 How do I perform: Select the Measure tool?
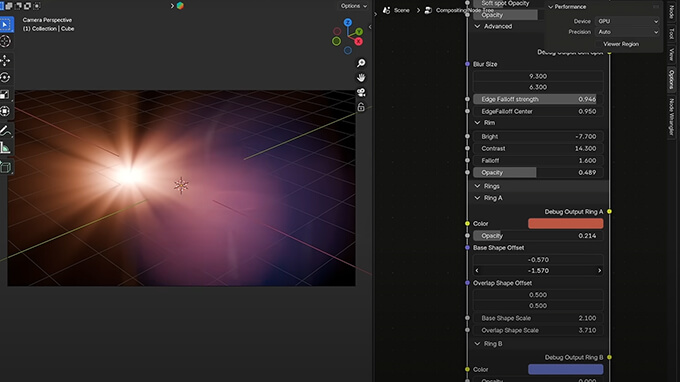[x=6, y=148]
